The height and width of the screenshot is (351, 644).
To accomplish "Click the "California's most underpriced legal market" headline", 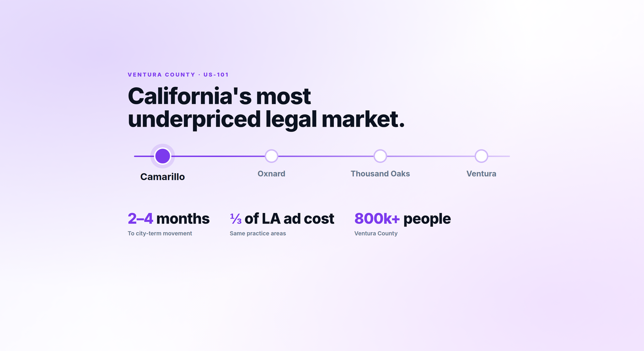I will (x=266, y=108).
